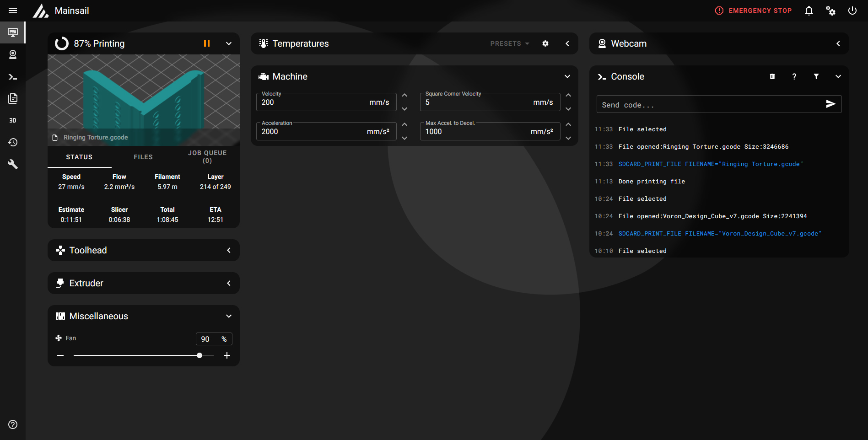868x440 pixels.
Task: Open the Console page in sidebar
Action: 13,76
